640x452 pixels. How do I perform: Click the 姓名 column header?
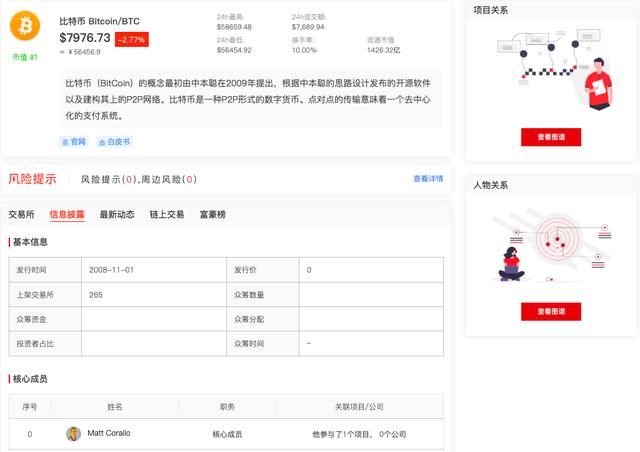pyautogui.click(x=115, y=407)
